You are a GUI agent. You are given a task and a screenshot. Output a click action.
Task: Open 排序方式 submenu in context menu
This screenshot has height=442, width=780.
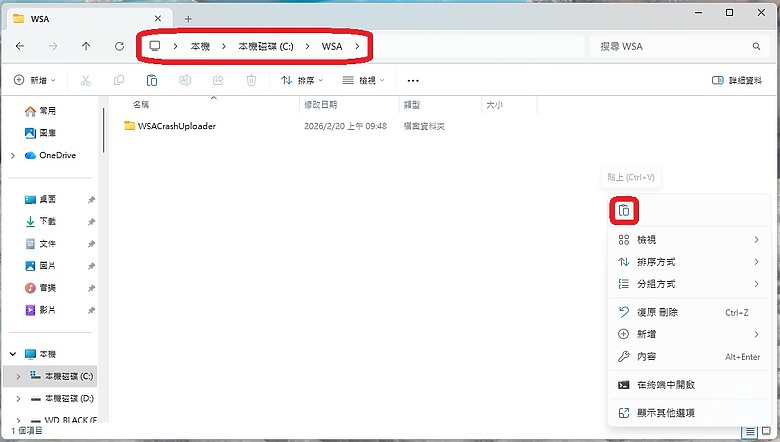pos(689,262)
